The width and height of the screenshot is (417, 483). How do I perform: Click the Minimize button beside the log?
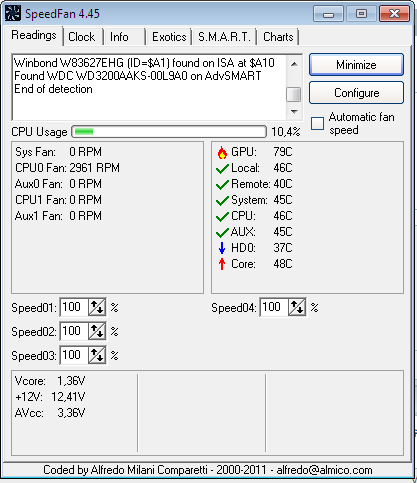[x=356, y=64]
